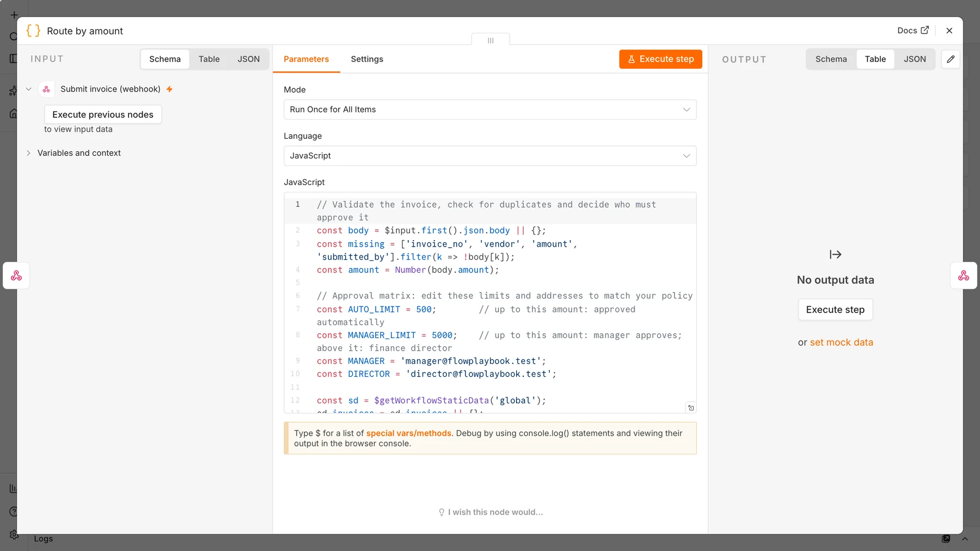
Task: Click the plus icon in background sidebar
Action: pyautogui.click(x=14, y=15)
